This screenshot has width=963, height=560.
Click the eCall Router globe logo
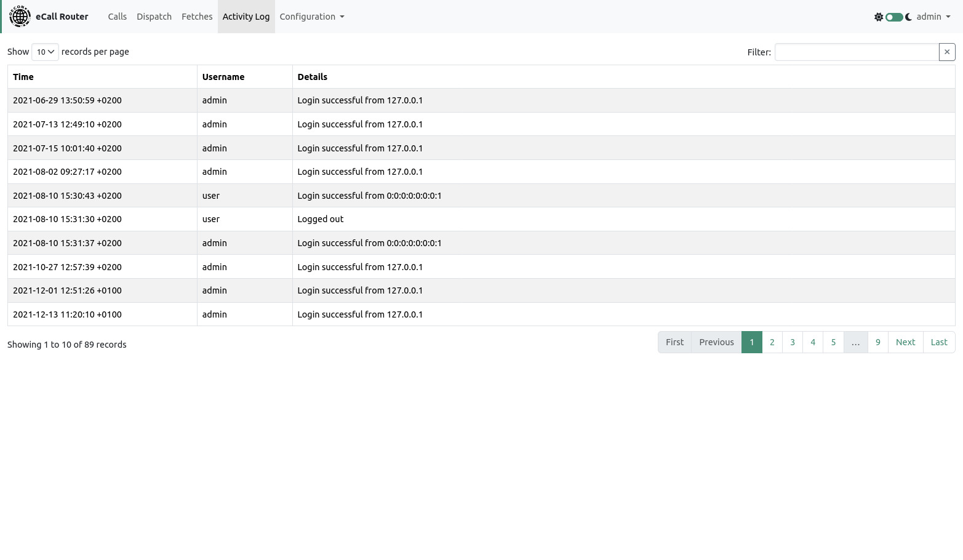click(20, 16)
